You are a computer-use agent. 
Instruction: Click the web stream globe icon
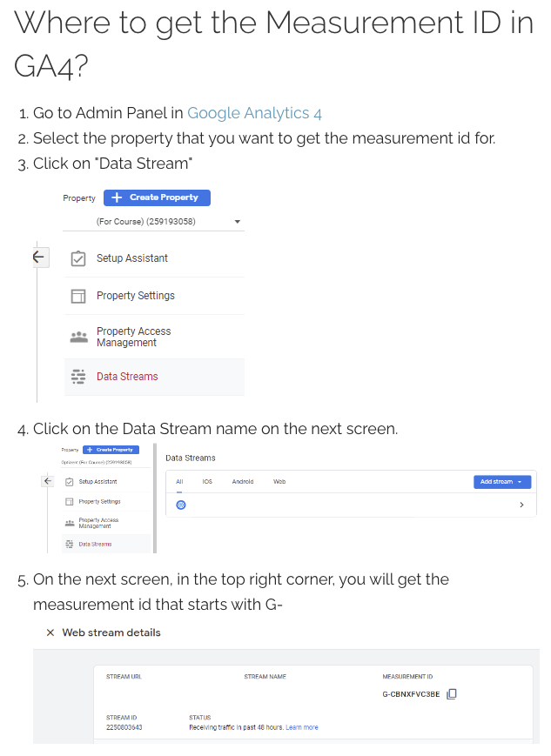coord(181,505)
